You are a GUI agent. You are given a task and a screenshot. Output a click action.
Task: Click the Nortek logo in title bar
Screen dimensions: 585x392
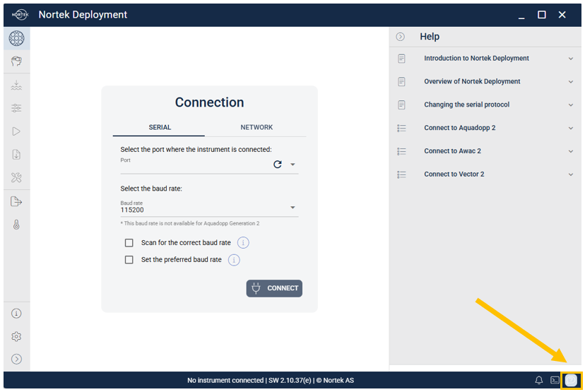coord(20,15)
